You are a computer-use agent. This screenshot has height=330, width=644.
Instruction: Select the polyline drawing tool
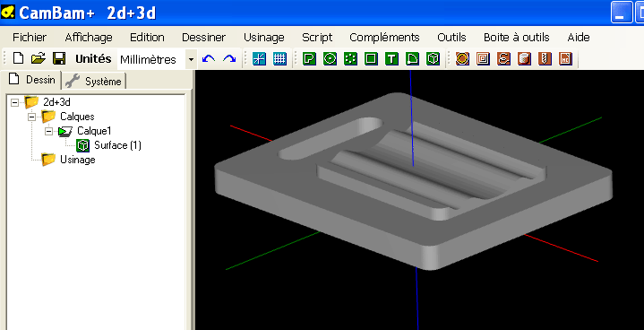click(x=309, y=59)
